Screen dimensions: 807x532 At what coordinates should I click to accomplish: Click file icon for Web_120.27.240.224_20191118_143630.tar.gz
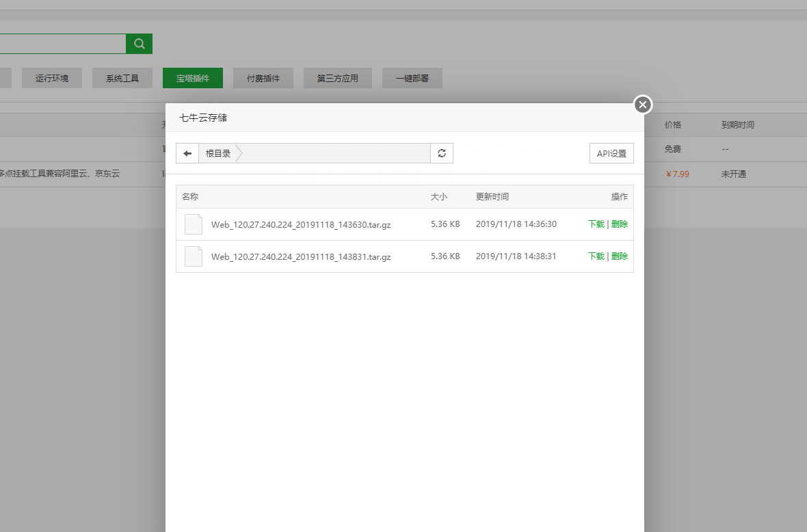(194, 224)
